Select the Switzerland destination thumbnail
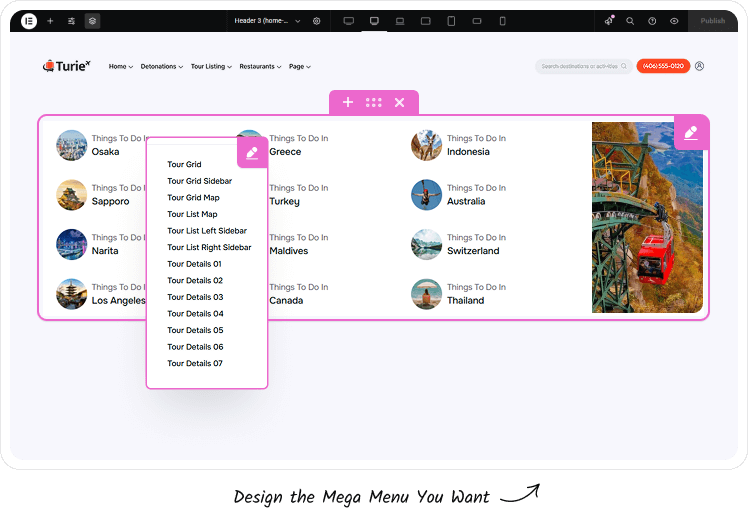Image resolution: width=748 pixels, height=516 pixels. [x=426, y=244]
